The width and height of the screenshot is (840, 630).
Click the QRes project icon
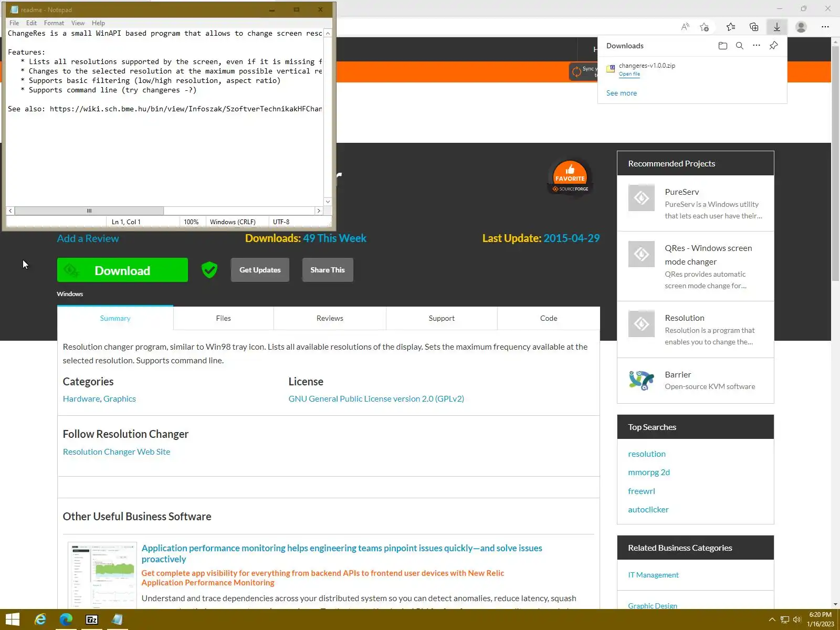tap(642, 254)
